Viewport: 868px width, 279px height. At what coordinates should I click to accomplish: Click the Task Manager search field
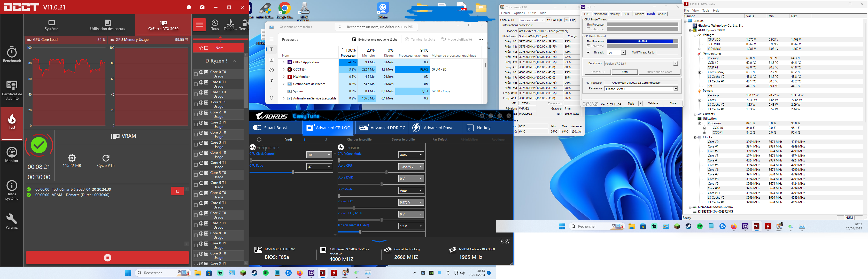pyautogui.click(x=376, y=27)
